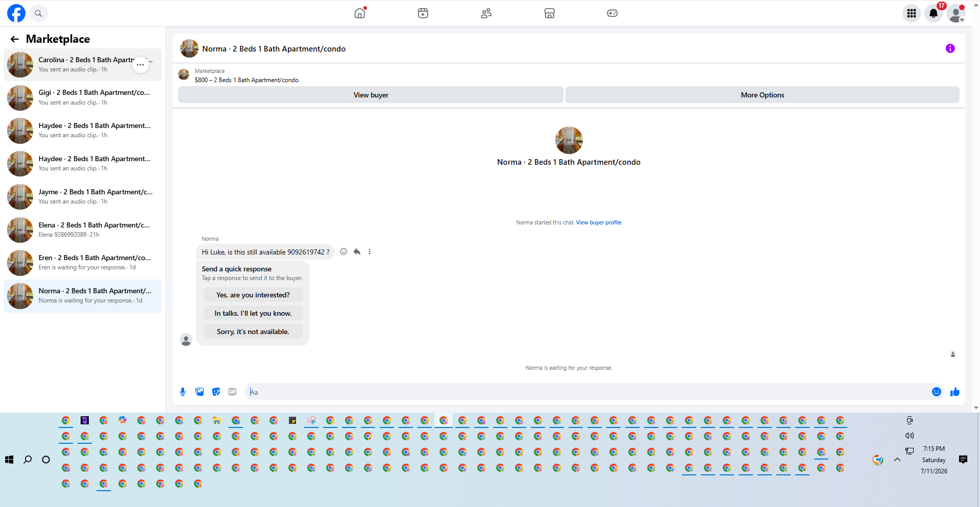Open Cortana circle on taskbar
980x507 pixels.
[46, 460]
